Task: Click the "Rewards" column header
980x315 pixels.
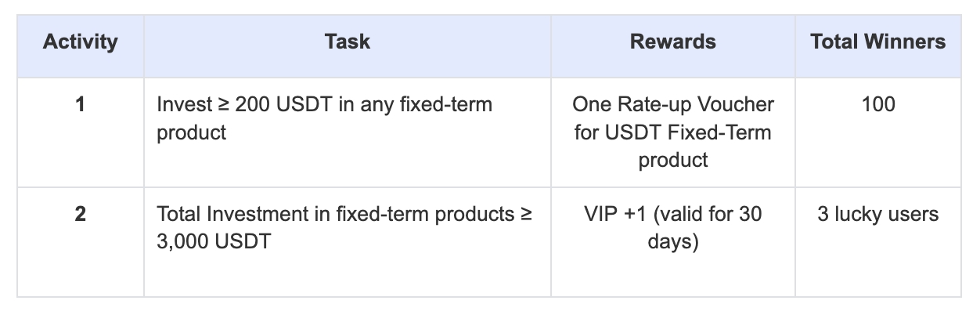Action: point(672,42)
